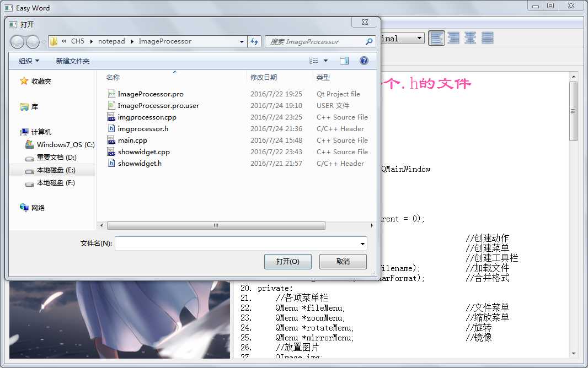Image resolution: width=588 pixels, height=368 pixels.
Task: Click the main.cpp file icon
Action: [x=111, y=140]
